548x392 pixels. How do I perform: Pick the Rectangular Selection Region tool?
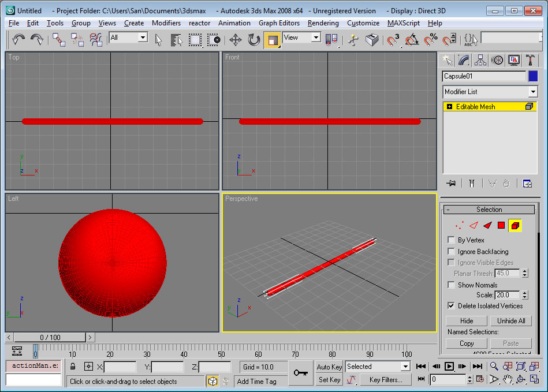pos(195,39)
